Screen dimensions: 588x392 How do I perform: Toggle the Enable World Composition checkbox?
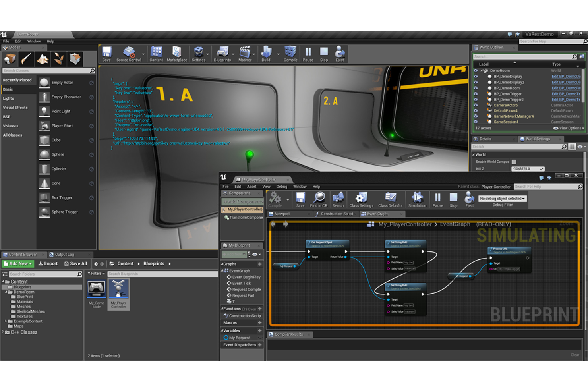tap(514, 162)
